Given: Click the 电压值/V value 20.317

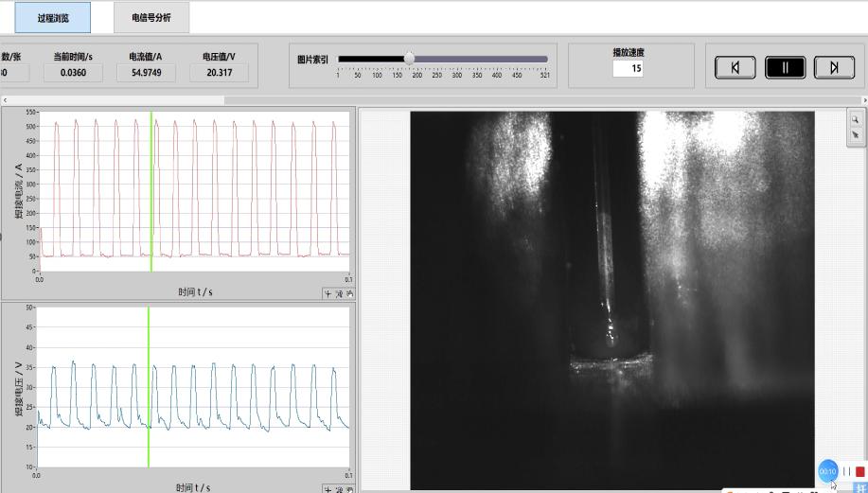Looking at the screenshot, I should click(220, 73).
